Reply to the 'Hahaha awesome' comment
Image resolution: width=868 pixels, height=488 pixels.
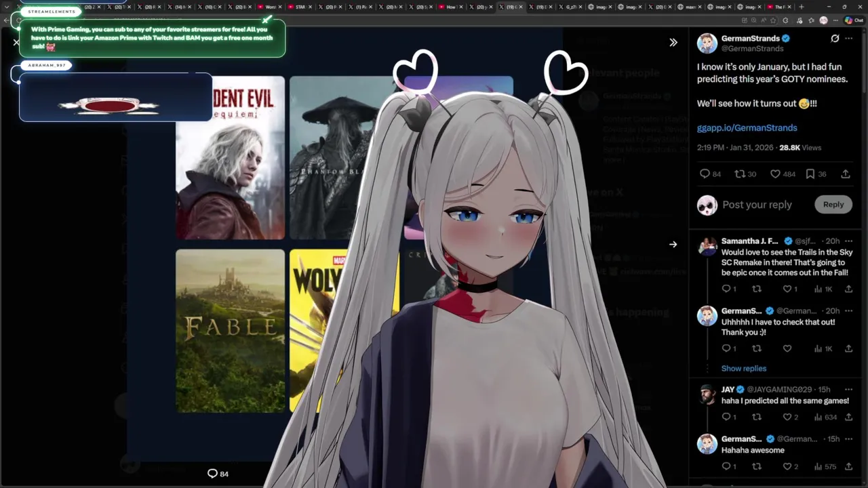click(729, 466)
